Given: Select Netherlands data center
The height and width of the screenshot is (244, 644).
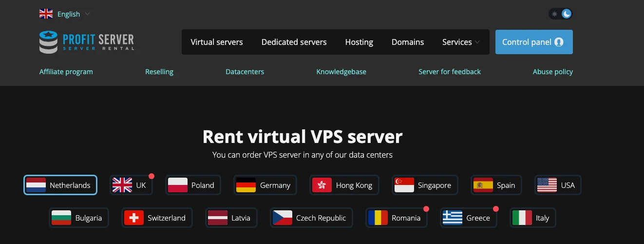Looking at the screenshot, I should (60, 185).
